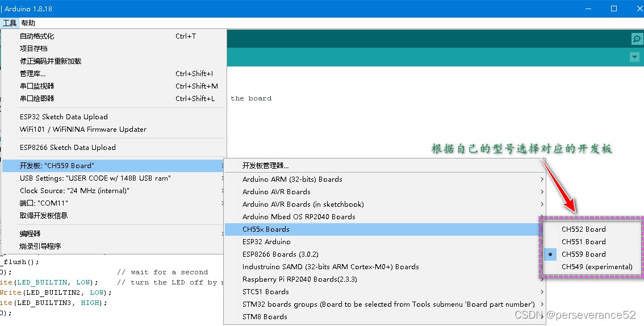The width and height of the screenshot is (644, 326).
Task: Choose 项目存档 from the menu
Action: coord(114,48)
